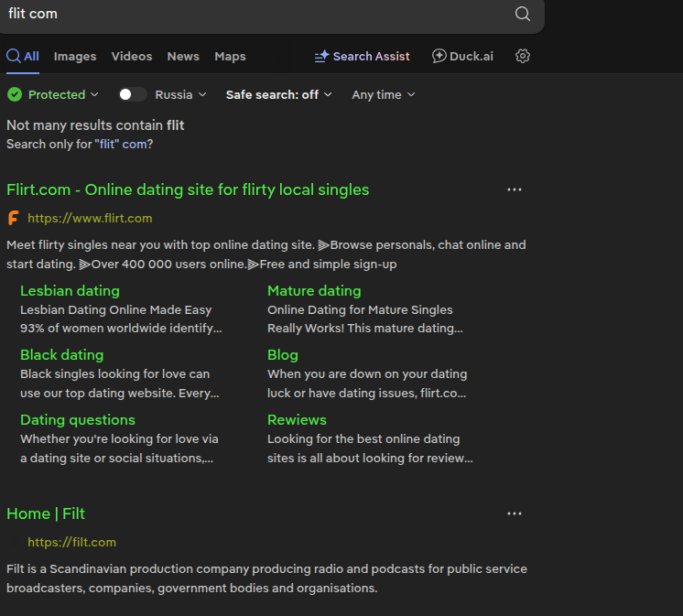Screen dimensions: 683x616
Task: Click the search magnifier icon in search box
Action: 522,14
